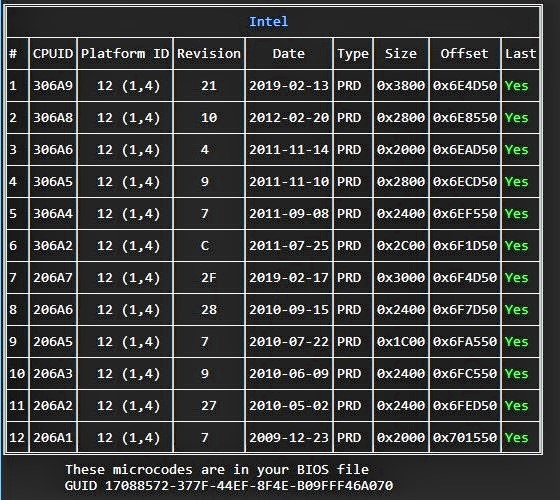560x500 pixels.
Task: Click date 2019-02-13
Action: click(289, 86)
